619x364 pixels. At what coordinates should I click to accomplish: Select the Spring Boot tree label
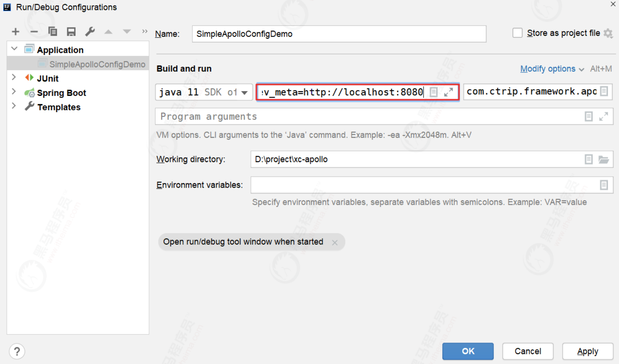tap(61, 93)
